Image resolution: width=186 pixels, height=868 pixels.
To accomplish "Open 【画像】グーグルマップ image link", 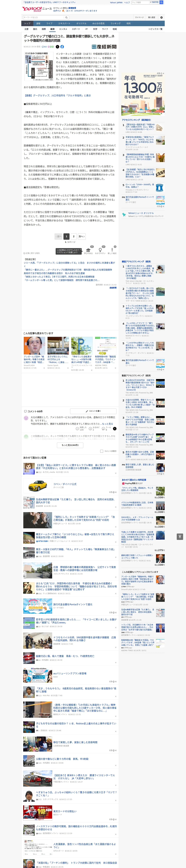I will pyautogui.click(x=57, y=95).
